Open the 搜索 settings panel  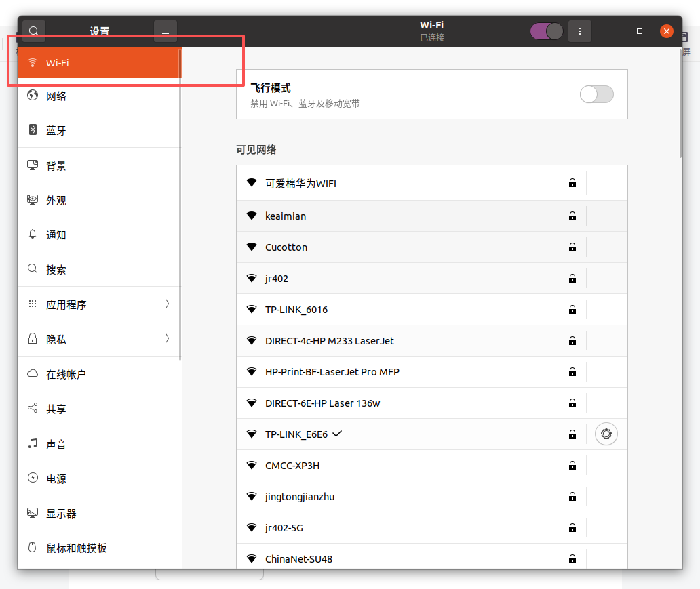[99, 270]
